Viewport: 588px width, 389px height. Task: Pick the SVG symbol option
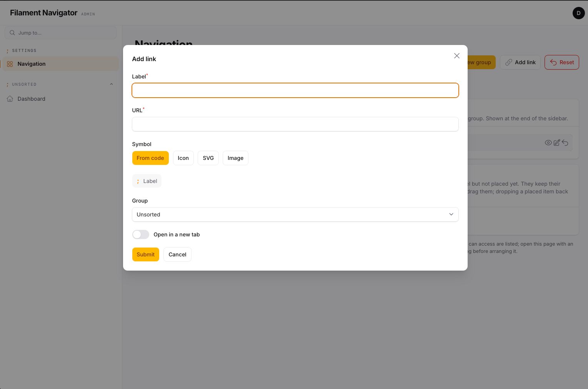coord(208,158)
